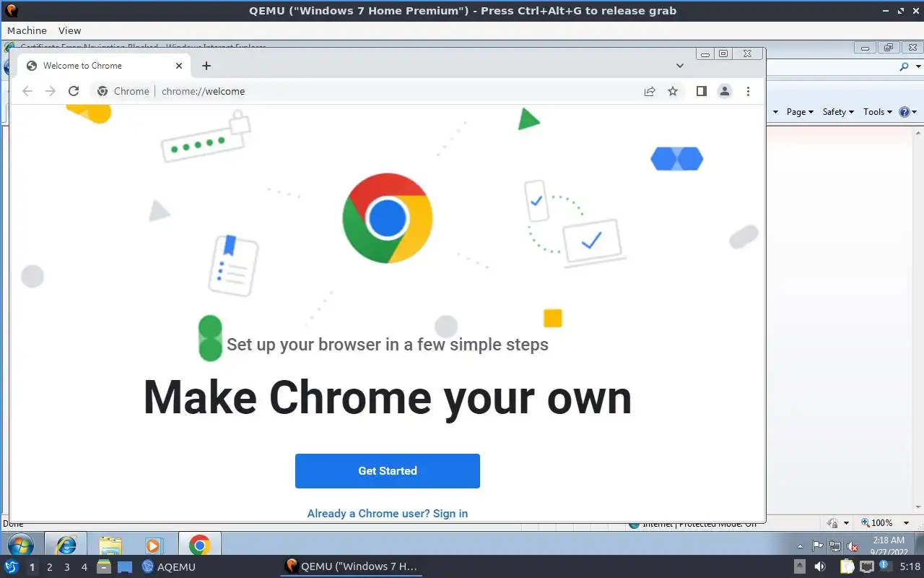This screenshot has width=924, height=578.
Task: Reload the Chrome welcome page
Action: point(74,91)
